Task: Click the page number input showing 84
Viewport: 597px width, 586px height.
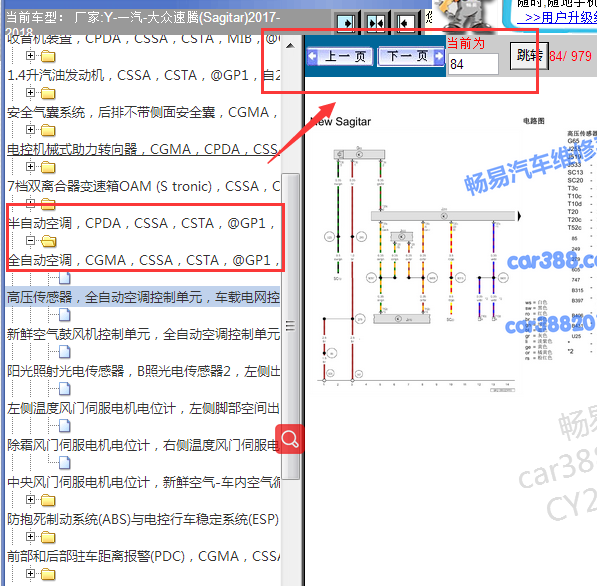Action: coord(473,64)
